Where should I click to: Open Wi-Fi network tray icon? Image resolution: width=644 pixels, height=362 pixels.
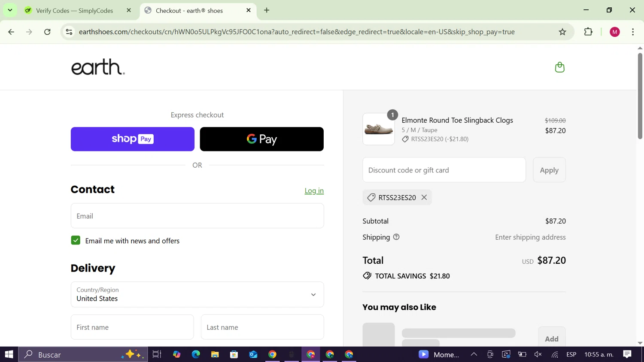coord(555,354)
